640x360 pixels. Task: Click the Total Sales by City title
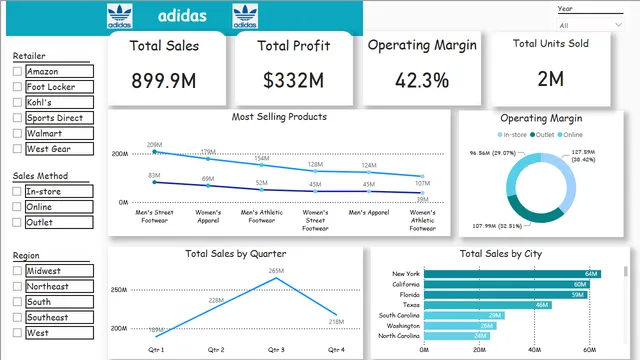click(x=501, y=254)
